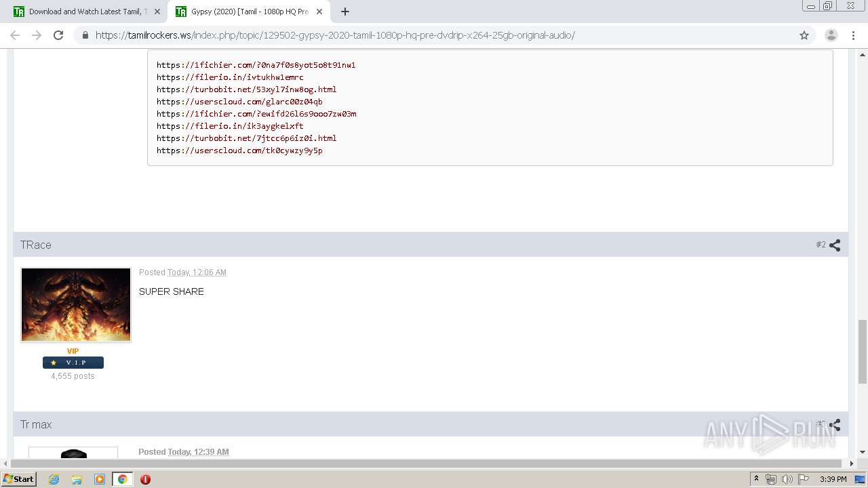Select the Chrome taskbar button
The height and width of the screenshot is (488, 868).
coord(122,479)
